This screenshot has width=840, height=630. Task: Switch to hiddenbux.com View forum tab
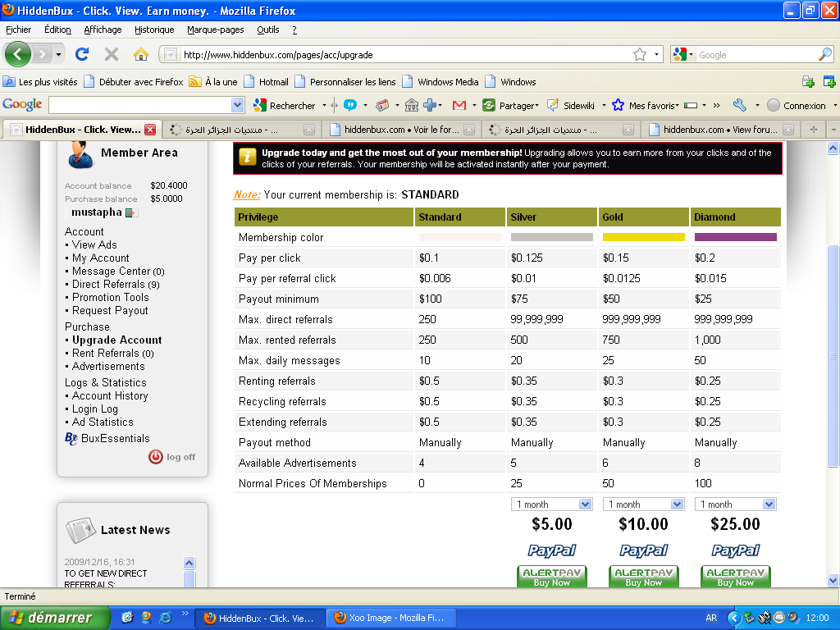(x=720, y=129)
